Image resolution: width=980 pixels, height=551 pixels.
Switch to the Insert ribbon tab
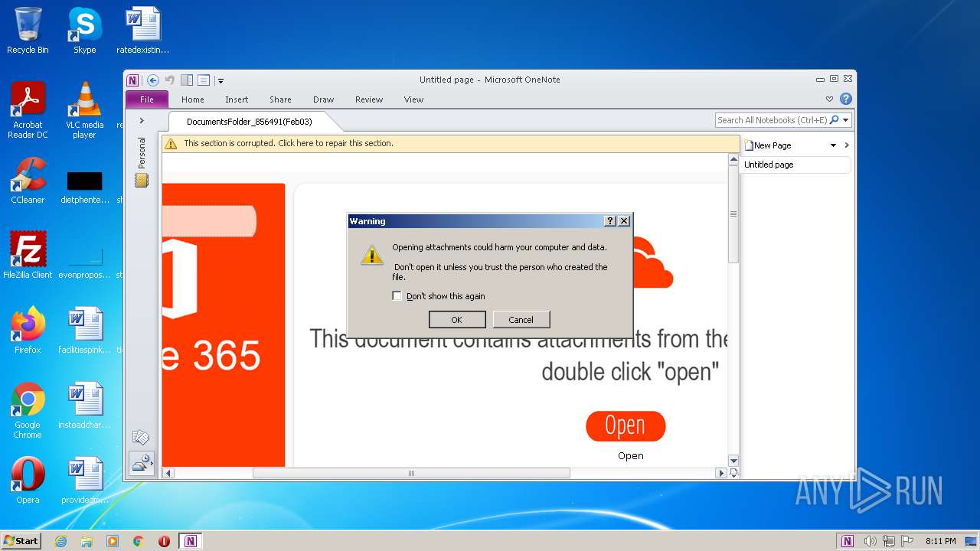[237, 99]
